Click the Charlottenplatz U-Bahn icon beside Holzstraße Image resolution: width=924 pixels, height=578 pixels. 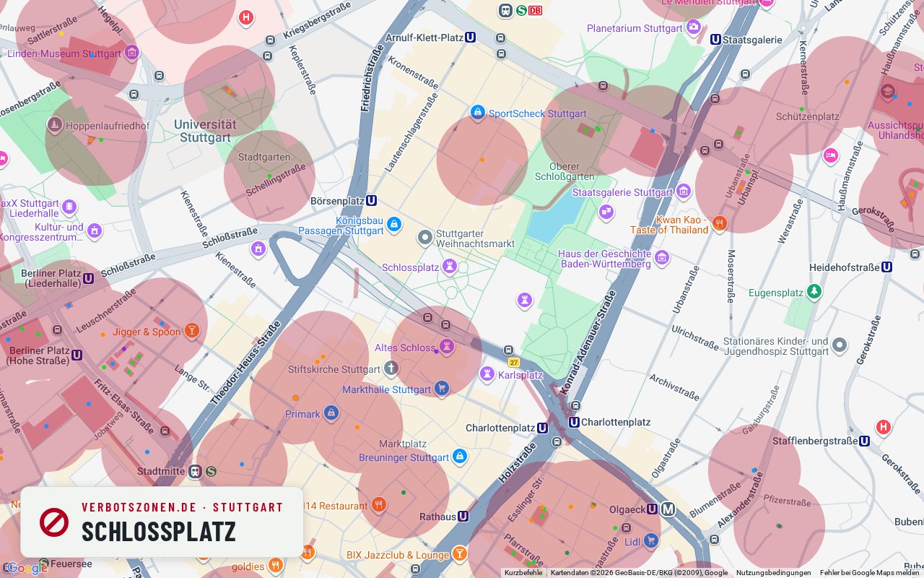pos(542,428)
